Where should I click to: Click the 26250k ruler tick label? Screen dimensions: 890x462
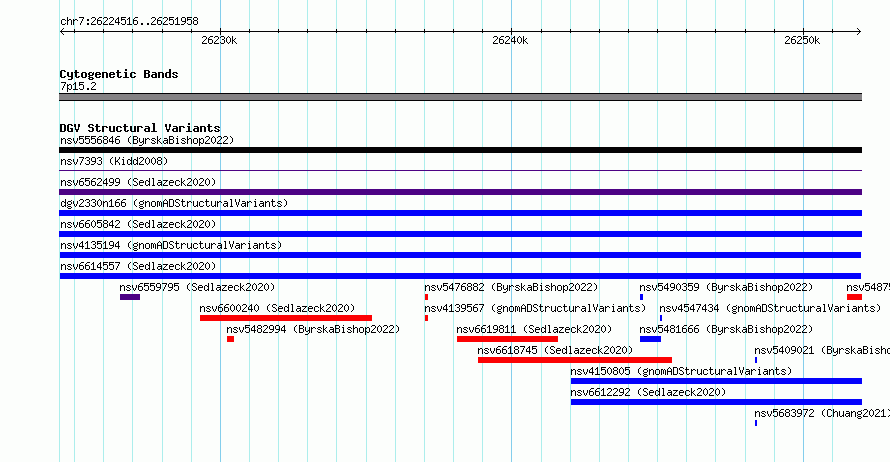point(802,40)
